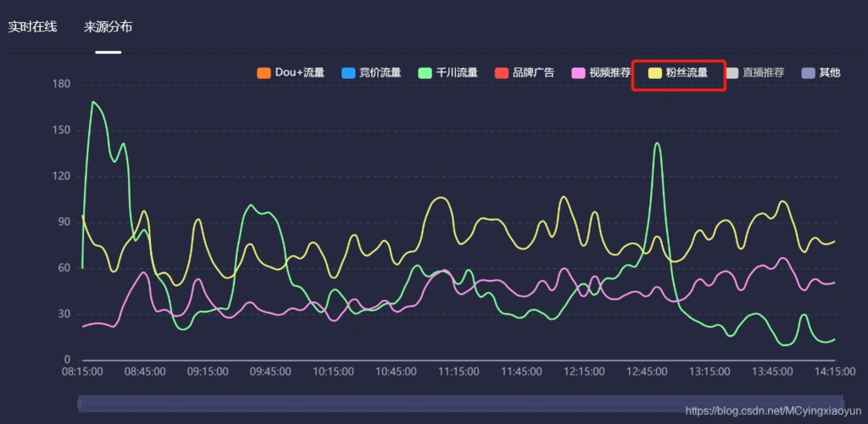Screen dimensions: 868x424
Task: Switch to the 实时在线 tab
Action: 32,27
